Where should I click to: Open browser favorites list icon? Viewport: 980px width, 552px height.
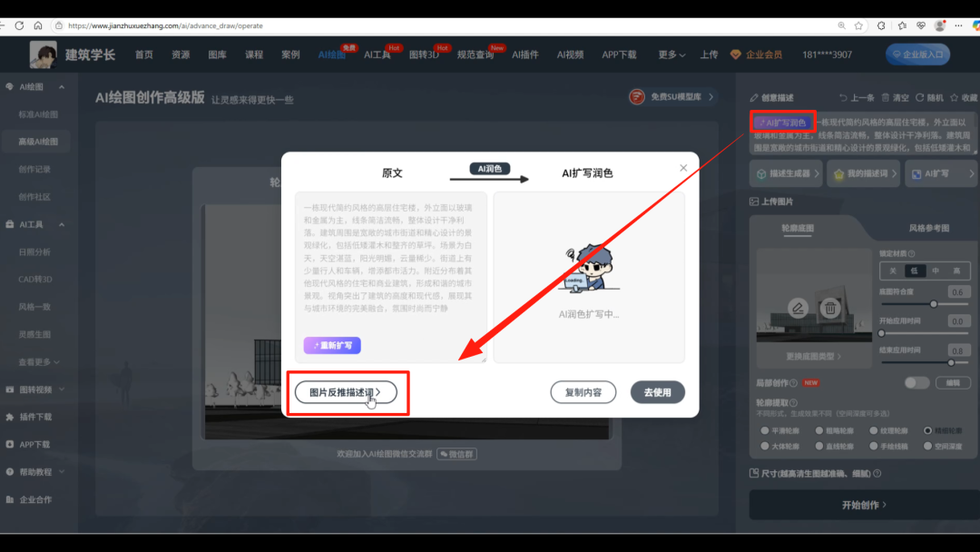[902, 25]
